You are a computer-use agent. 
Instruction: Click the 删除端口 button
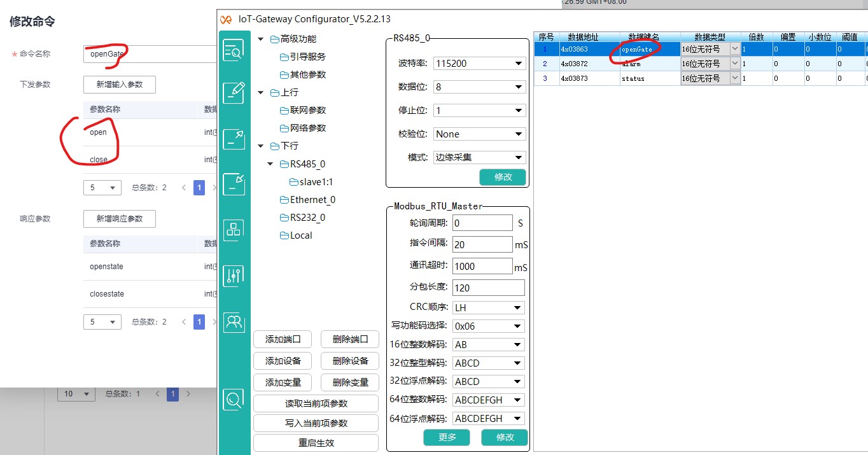point(350,340)
